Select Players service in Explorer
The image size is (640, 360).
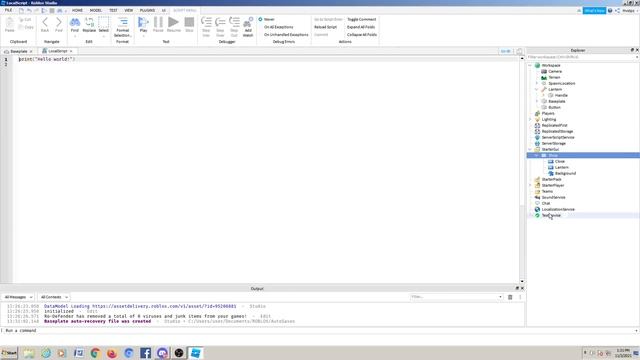(x=548, y=113)
